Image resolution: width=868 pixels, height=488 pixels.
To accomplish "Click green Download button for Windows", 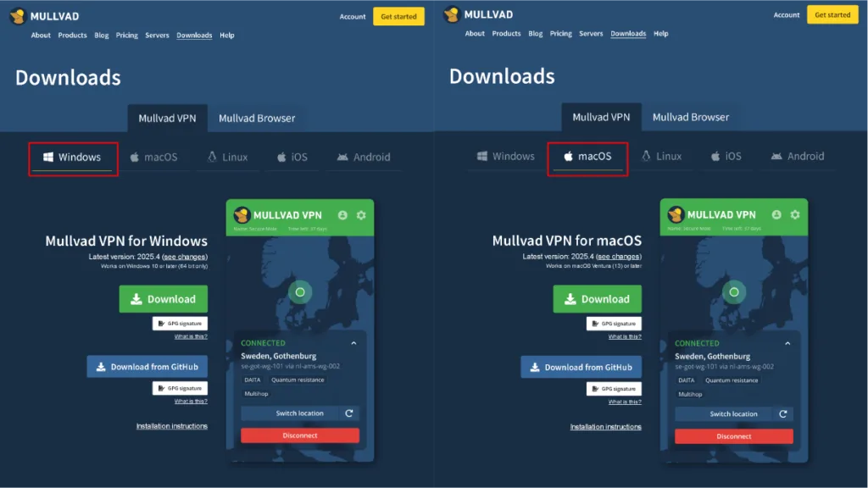I will [x=164, y=299].
